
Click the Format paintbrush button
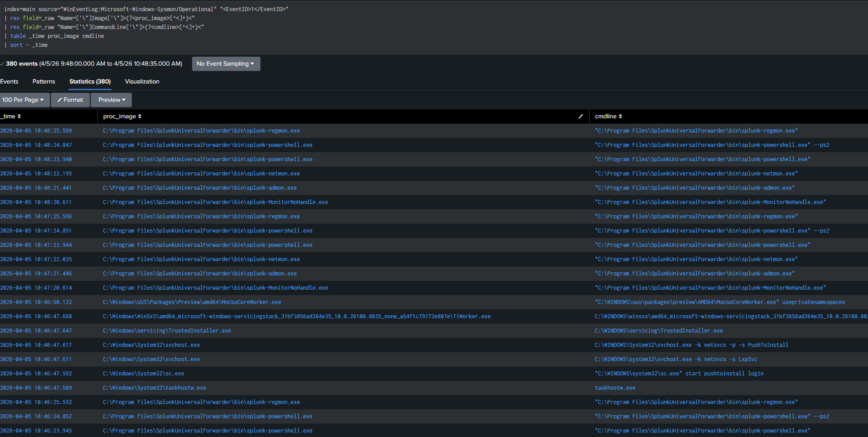pyautogui.click(x=70, y=100)
